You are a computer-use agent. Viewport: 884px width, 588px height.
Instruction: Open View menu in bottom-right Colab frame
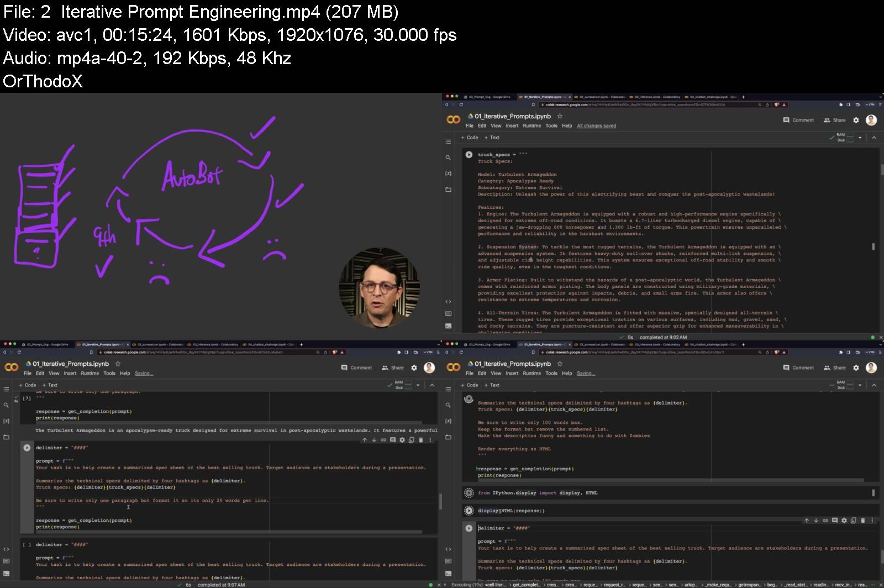coord(496,374)
